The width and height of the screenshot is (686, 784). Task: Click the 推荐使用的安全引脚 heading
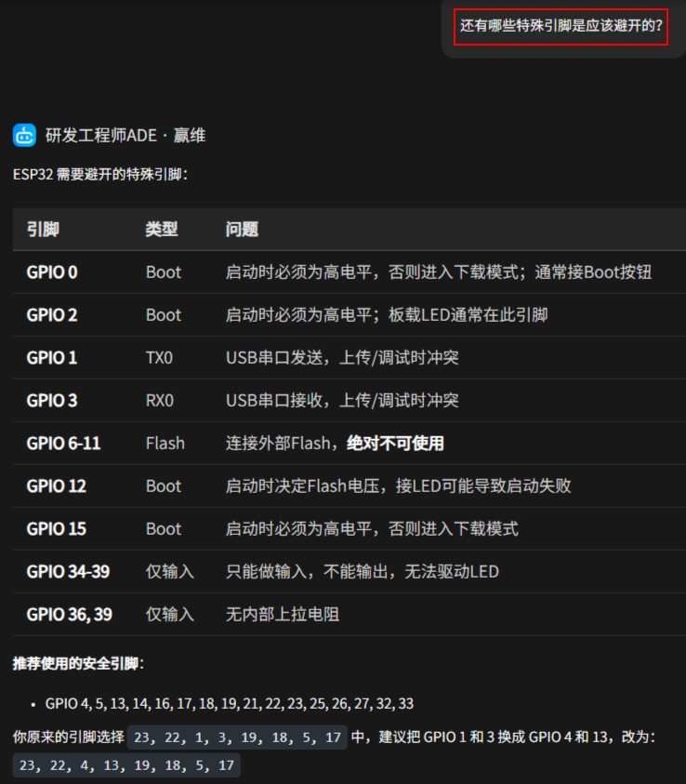coord(78,663)
